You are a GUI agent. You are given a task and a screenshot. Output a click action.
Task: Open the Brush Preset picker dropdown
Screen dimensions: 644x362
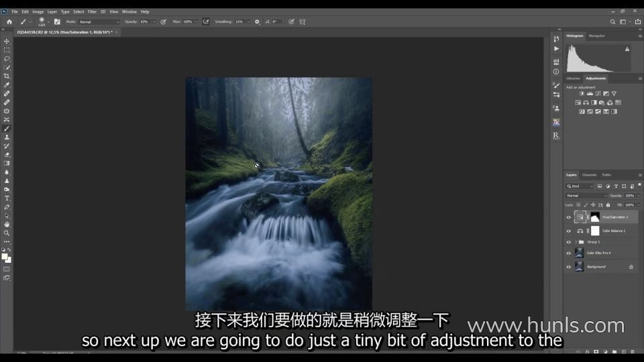(x=48, y=21)
